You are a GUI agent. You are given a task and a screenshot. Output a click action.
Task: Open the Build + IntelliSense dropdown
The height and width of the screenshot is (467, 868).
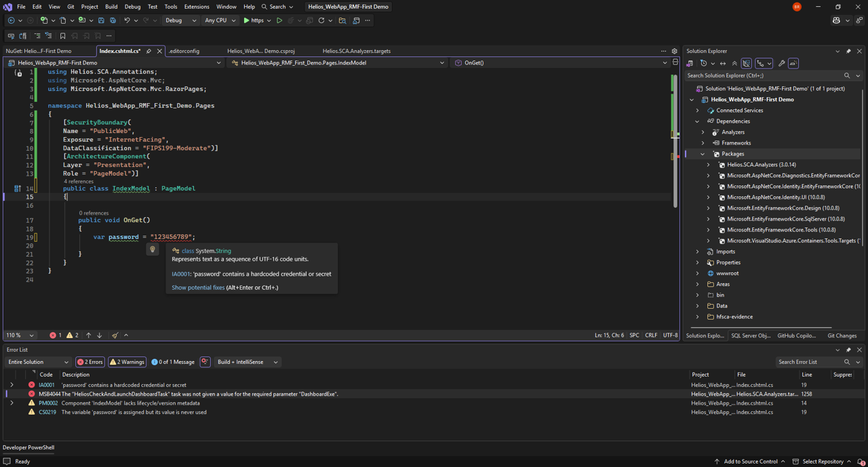(x=248, y=362)
